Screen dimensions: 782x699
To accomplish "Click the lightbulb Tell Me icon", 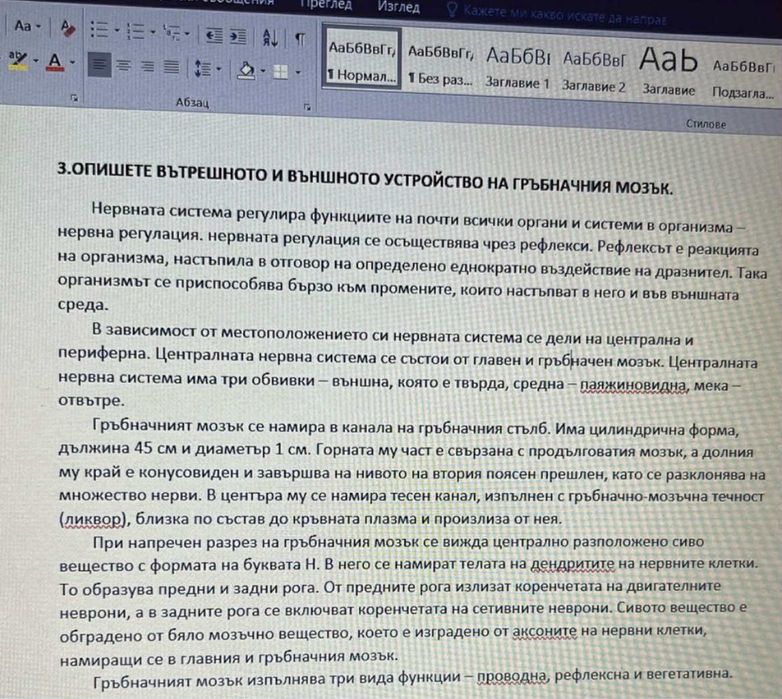I will click(x=452, y=9).
